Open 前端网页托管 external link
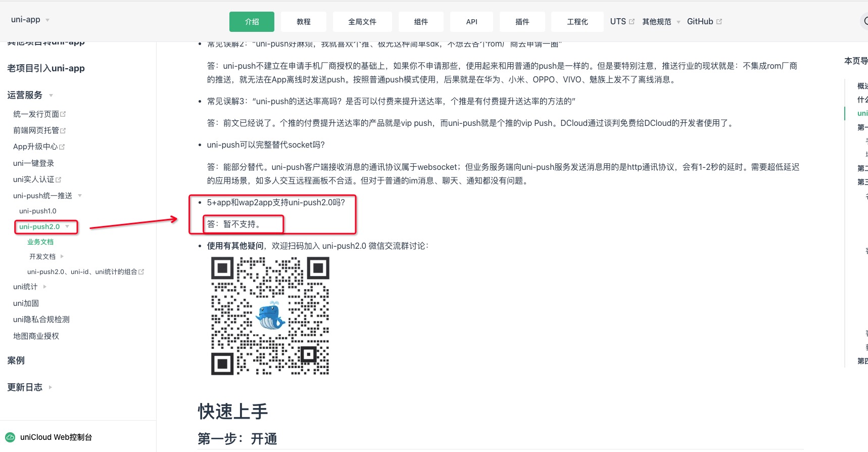Image resolution: width=868 pixels, height=452 pixels. pyautogui.click(x=39, y=130)
